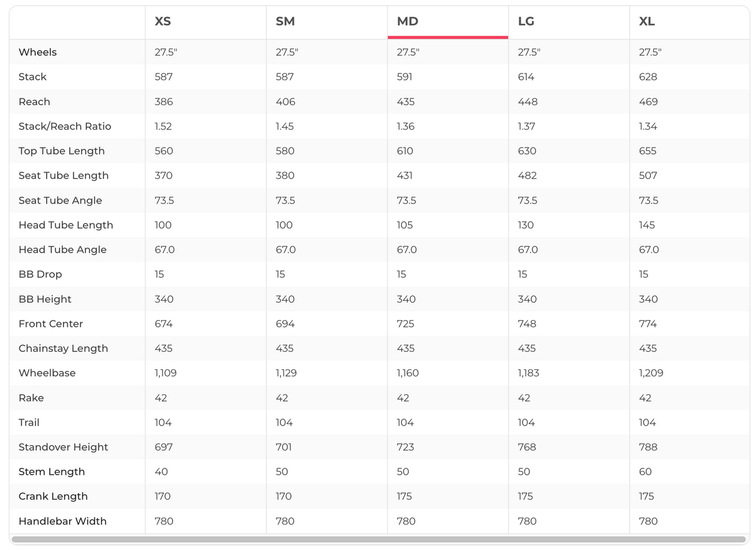This screenshot has height=550, width=756.
Task: Click the Handlebar Width row label
Action: [x=62, y=521]
